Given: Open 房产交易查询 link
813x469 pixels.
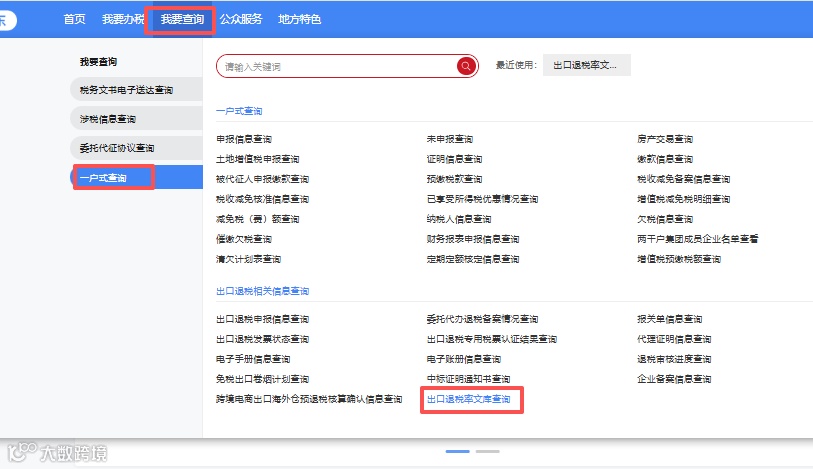Looking at the screenshot, I should [665, 139].
